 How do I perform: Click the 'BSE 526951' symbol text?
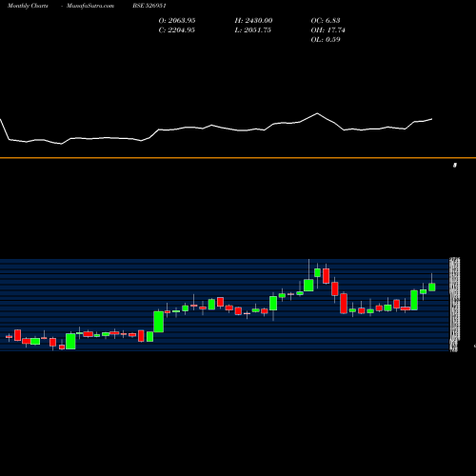click(x=149, y=6)
